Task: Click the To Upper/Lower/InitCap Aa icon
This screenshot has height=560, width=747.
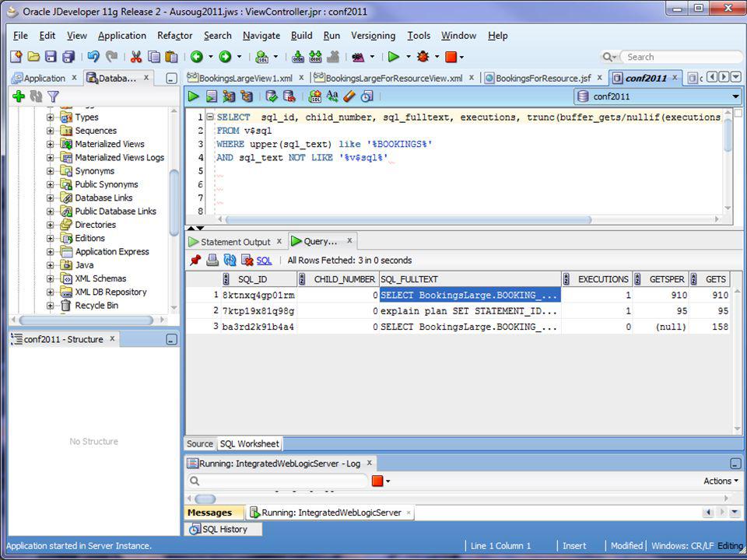Action: tap(332, 96)
